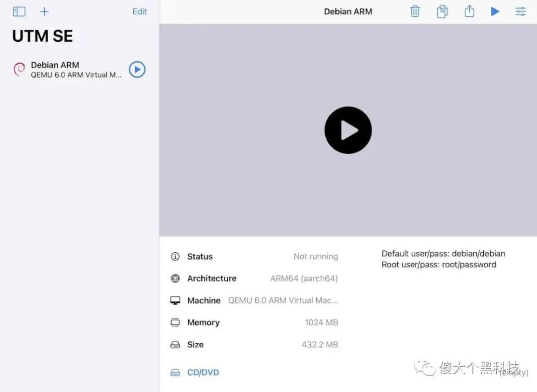This screenshot has height=392, width=537.
Task: Click the Status info icon
Action: (175, 256)
